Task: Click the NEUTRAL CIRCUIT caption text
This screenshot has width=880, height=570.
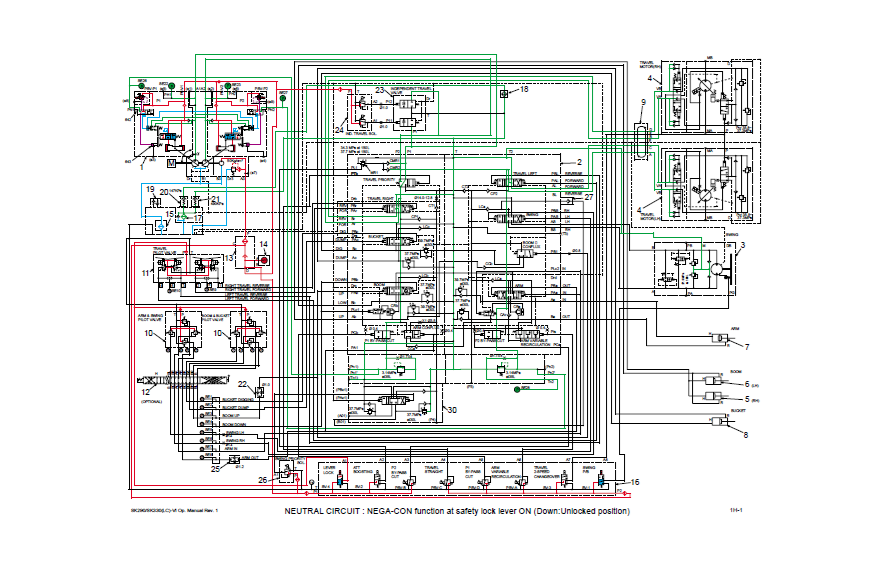Action: click(458, 512)
